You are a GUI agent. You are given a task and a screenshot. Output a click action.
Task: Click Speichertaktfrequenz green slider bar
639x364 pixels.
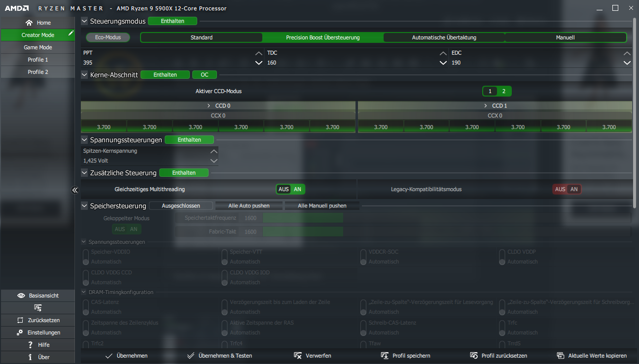tap(303, 218)
